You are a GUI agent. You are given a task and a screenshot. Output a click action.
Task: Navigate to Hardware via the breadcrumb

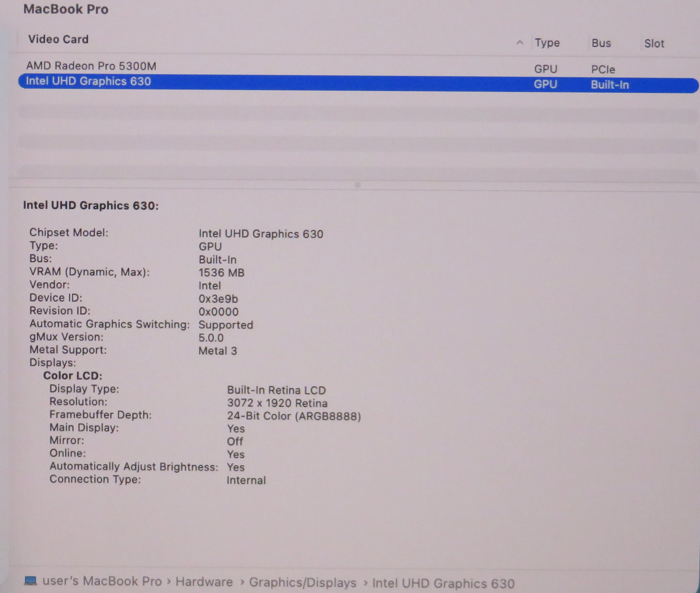click(x=204, y=581)
